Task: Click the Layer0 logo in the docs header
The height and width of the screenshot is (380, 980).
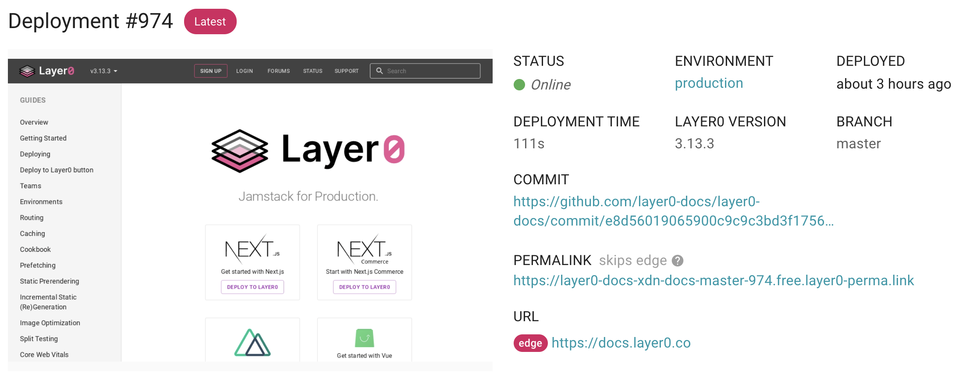Action: (x=47, y=71)
